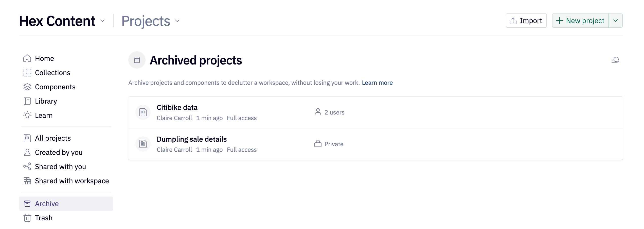
Task: Switch to Archive in the sidebar
Action: [x=46, y=203]
